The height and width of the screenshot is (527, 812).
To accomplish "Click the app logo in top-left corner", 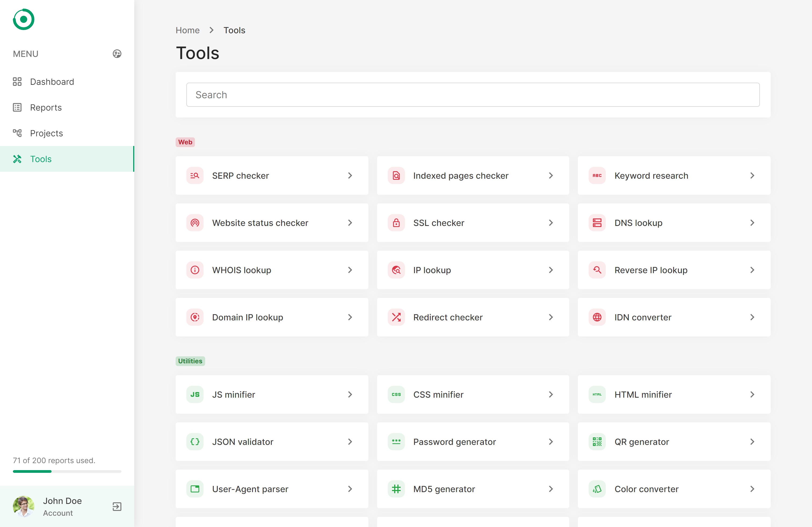I will (23, 19).
